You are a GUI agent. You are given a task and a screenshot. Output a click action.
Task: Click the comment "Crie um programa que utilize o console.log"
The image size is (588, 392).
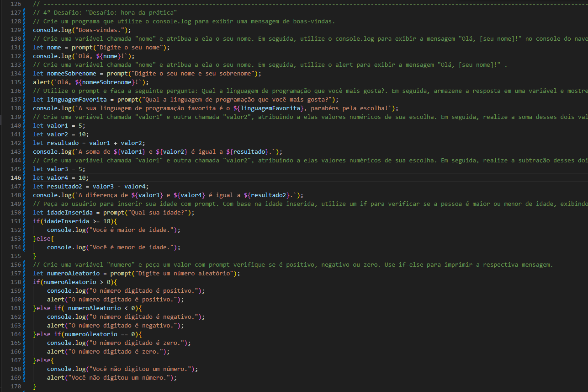click(184, 21)
